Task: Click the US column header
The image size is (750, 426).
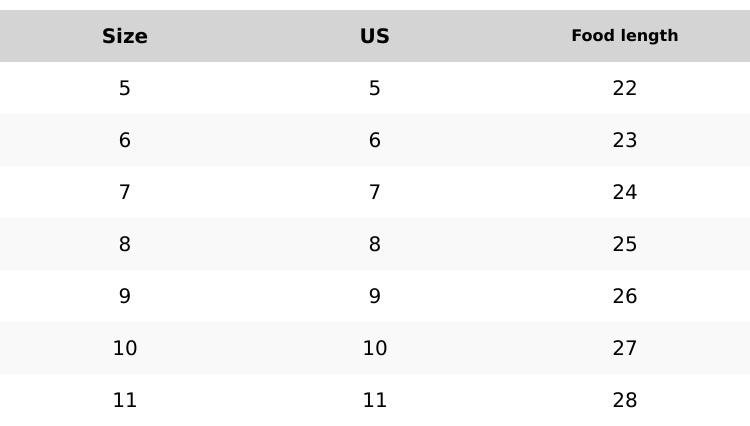Action: pos(375,36)
